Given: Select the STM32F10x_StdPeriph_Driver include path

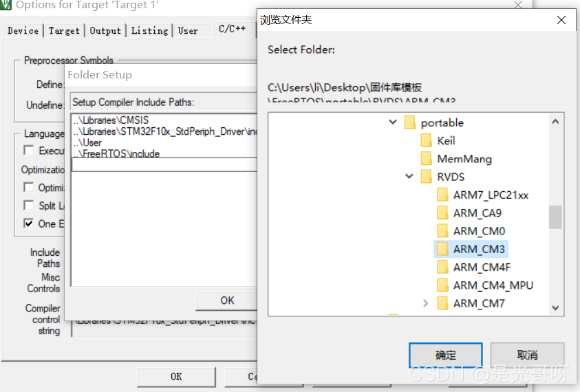Looking at the screenshot, I should [x=164, y=131].
